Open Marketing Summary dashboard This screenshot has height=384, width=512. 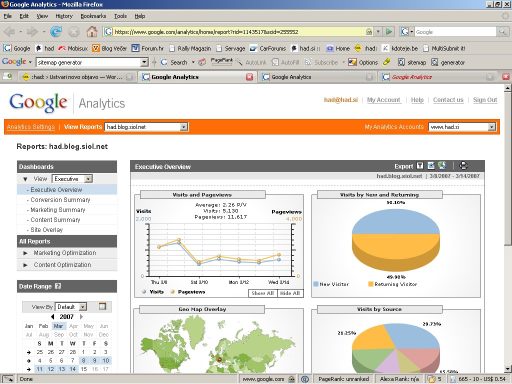coord(58,210)
